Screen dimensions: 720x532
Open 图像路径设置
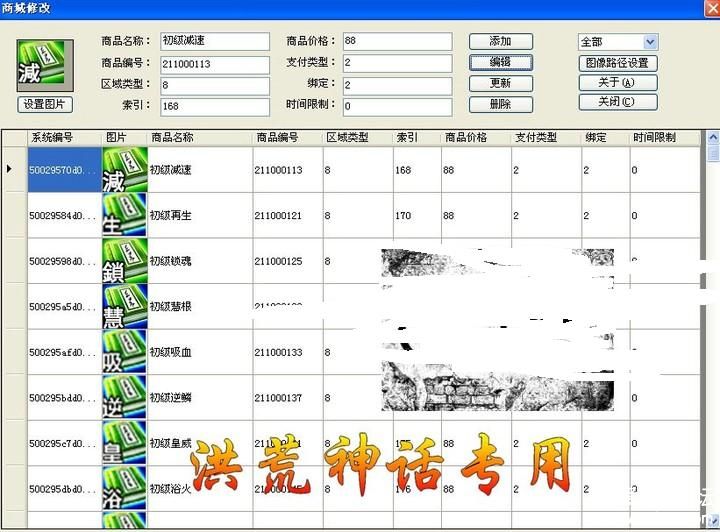coord(618,63)
